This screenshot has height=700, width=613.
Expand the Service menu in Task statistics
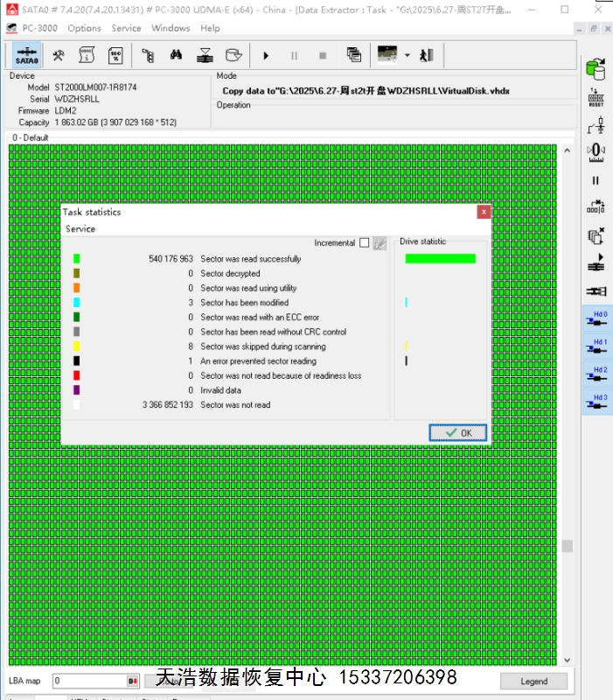(80, 229)
